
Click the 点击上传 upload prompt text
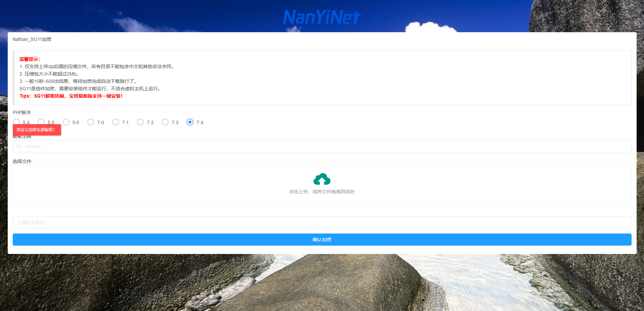(322, 192)
